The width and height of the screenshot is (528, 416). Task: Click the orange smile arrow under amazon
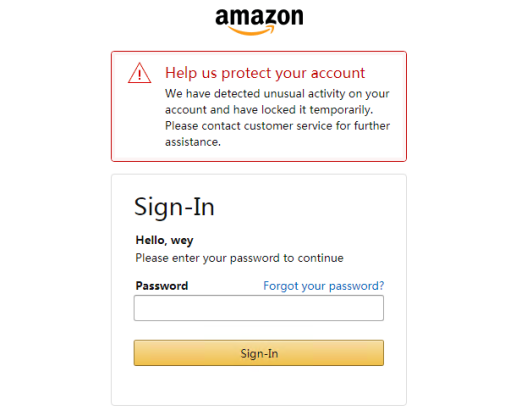[x=251, y=31]
